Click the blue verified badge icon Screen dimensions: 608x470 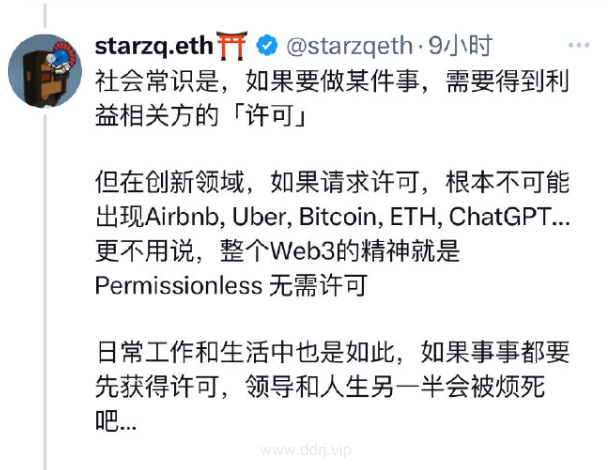pos(267,45)
